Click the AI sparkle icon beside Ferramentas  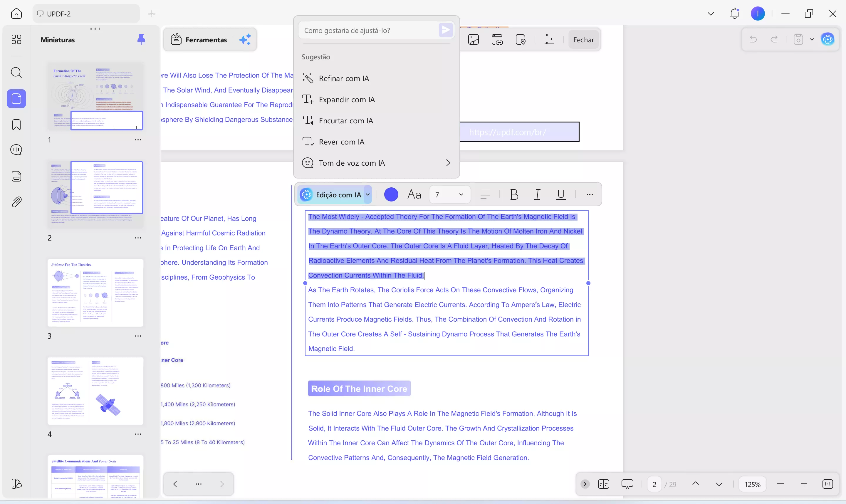point(245,40)
